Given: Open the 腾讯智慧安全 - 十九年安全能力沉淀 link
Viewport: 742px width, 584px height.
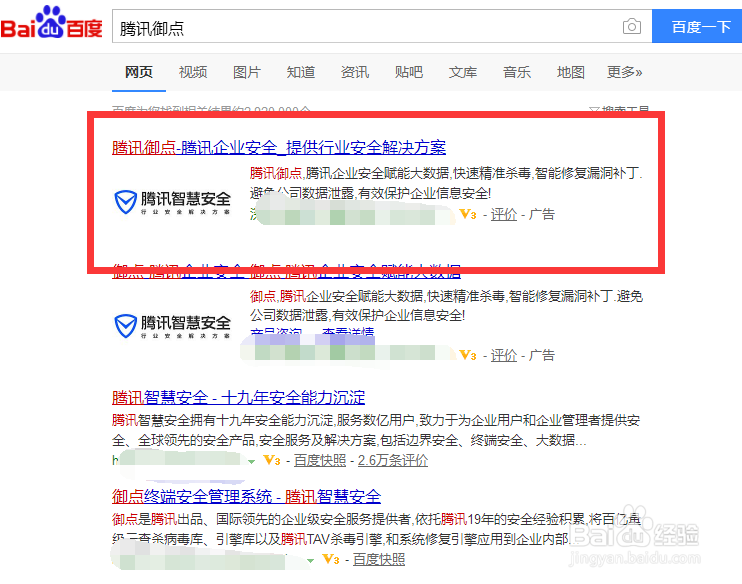Looking at the screenshot, I should (238, 397).
